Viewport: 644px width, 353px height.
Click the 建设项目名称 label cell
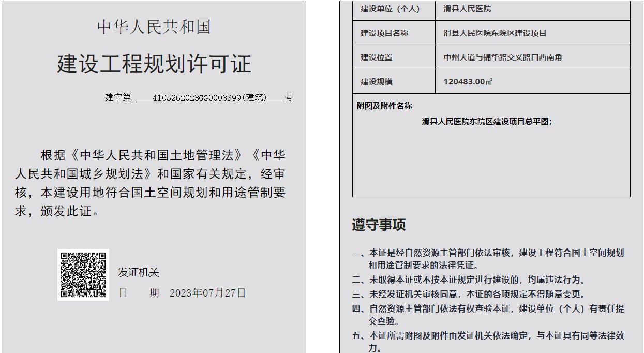394,33
